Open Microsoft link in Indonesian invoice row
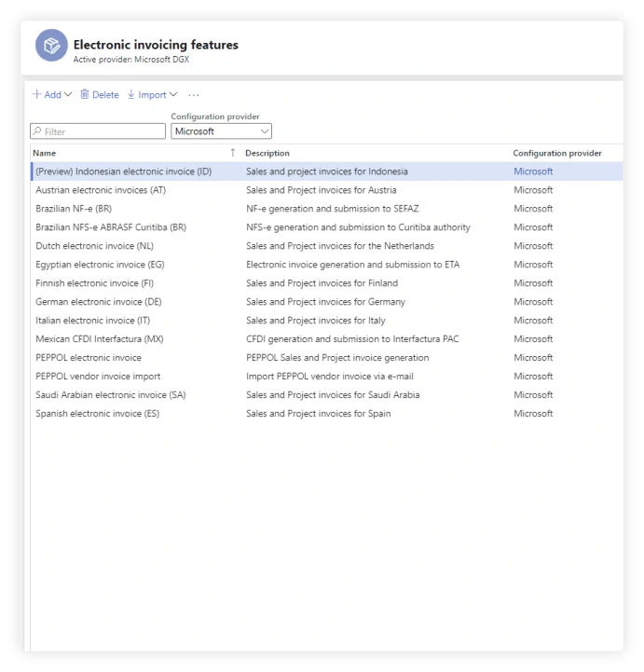 pos(533,171)
